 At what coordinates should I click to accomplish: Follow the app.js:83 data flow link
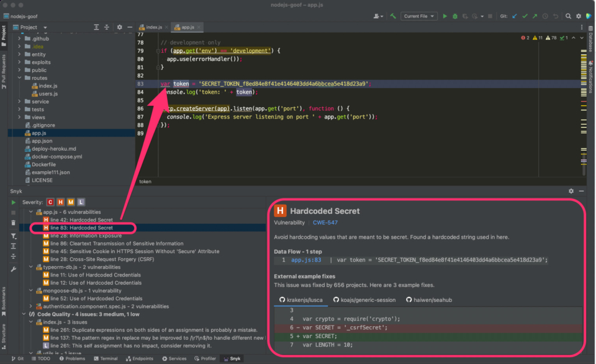pos(306,260)
